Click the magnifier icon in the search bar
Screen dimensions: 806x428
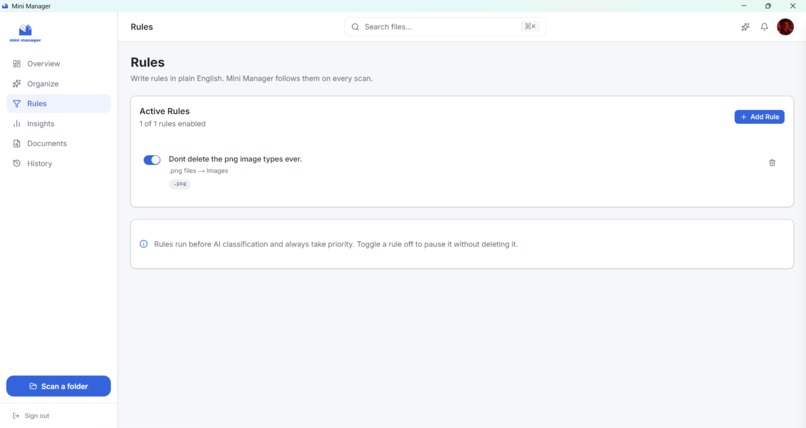coord(355,27)
